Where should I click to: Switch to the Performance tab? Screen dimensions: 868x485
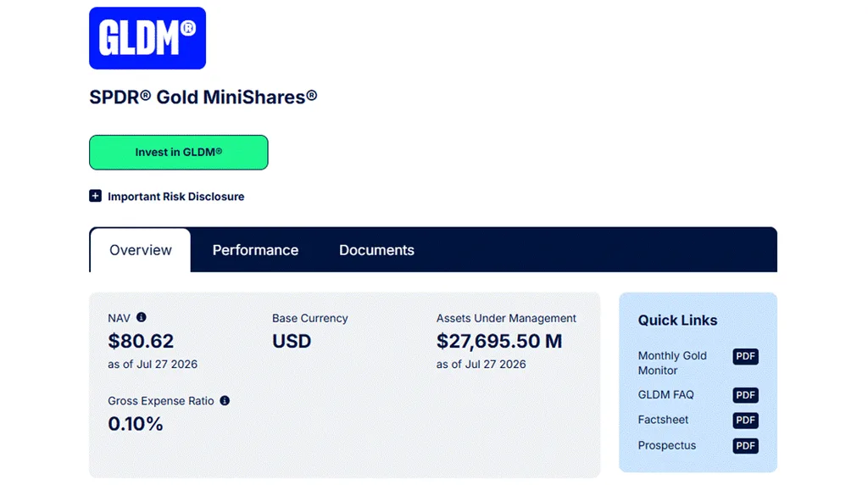tap(255, 250)
